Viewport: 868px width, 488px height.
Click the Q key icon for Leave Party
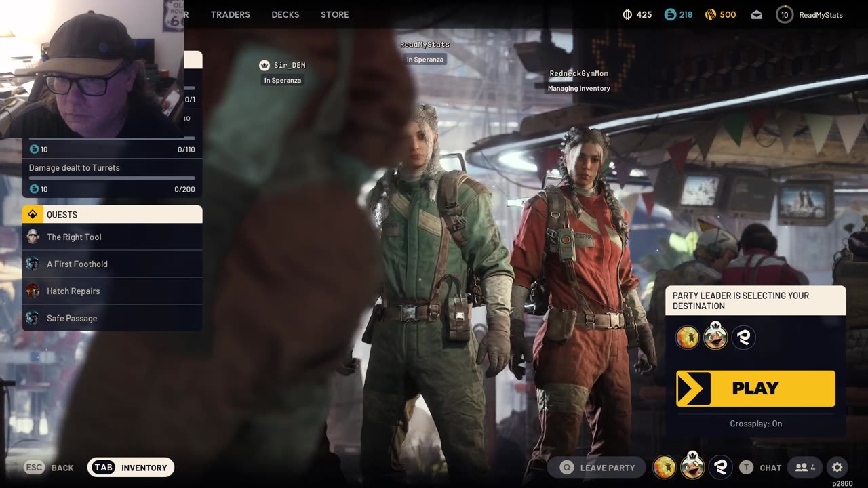566,468
